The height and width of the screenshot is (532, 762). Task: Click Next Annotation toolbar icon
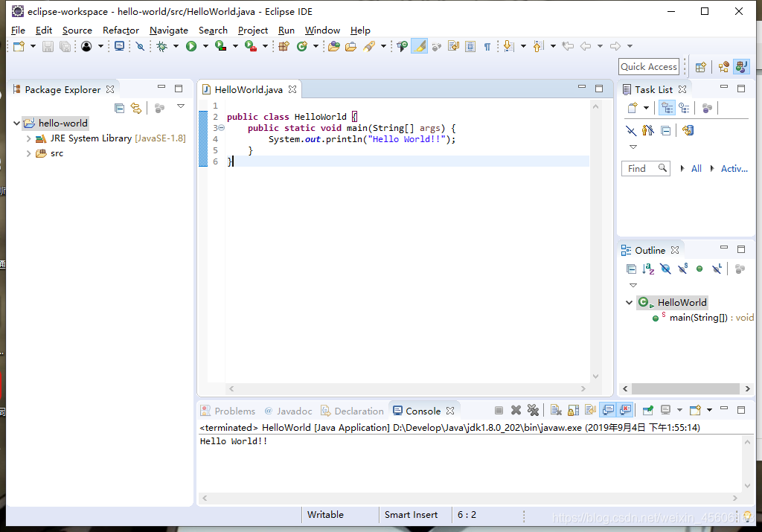(508, 46)
